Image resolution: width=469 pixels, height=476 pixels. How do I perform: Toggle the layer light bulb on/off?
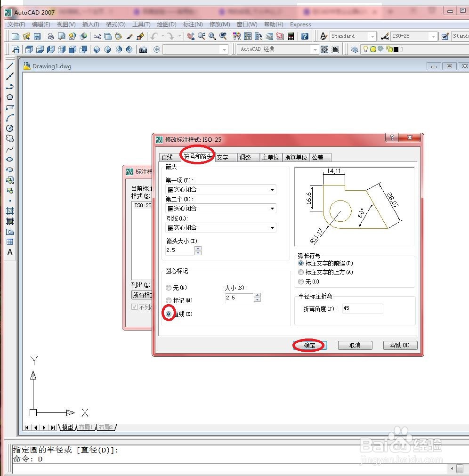pos(366,49)
